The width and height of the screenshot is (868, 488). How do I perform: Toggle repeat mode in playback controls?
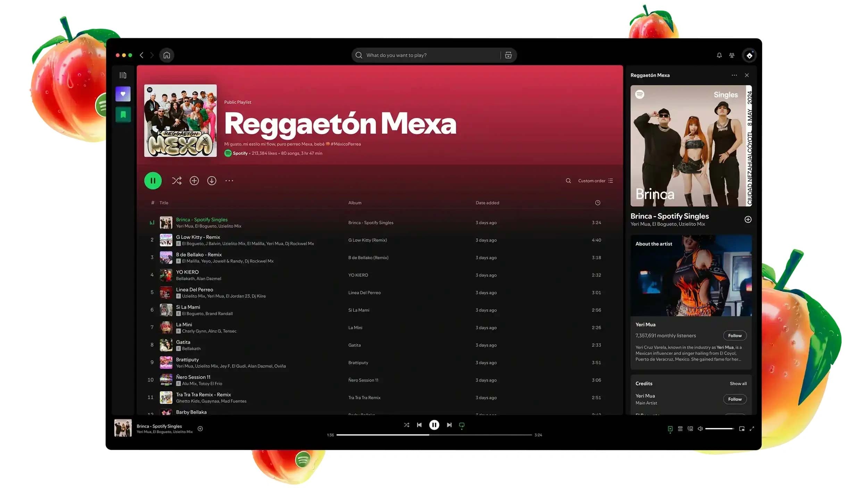click(461, 425)
